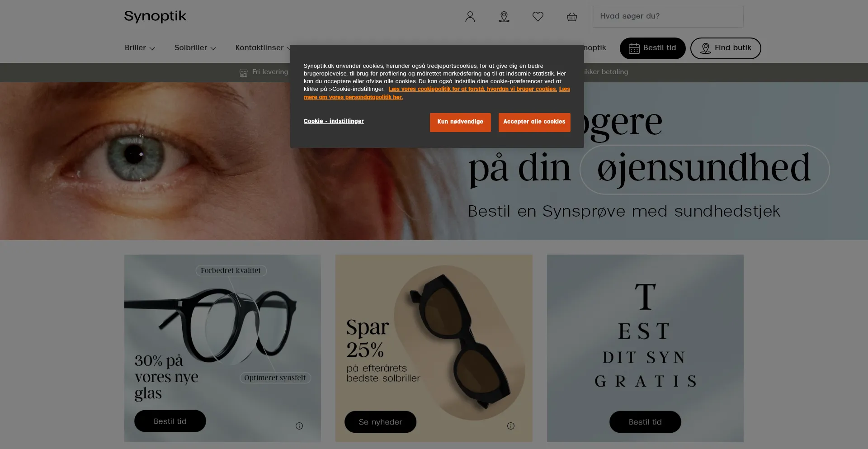The height and width of the screenshot is (449, 868).
Task: Click the store locator pin icon
Action: 504,17
